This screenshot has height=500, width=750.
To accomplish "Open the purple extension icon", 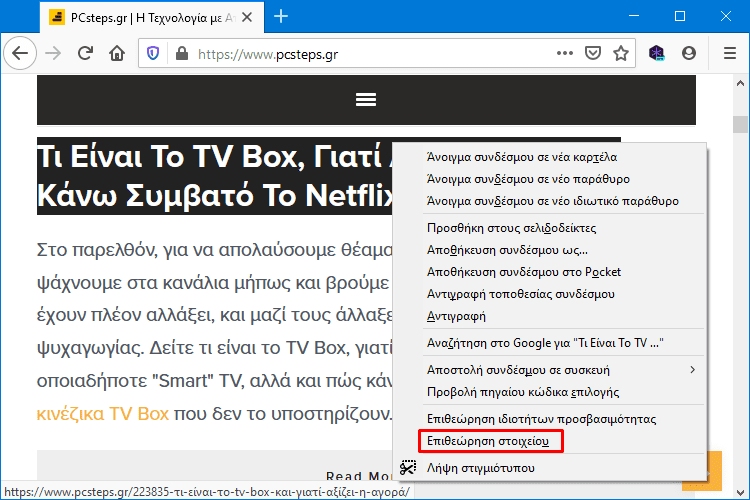I will [657, 53].
